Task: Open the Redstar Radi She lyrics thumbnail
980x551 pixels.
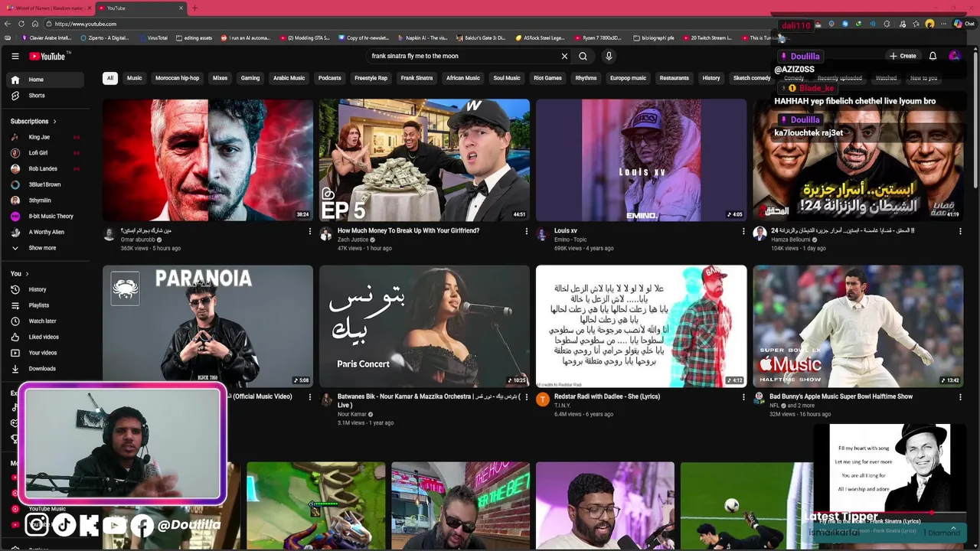Action: pos(641,326)
